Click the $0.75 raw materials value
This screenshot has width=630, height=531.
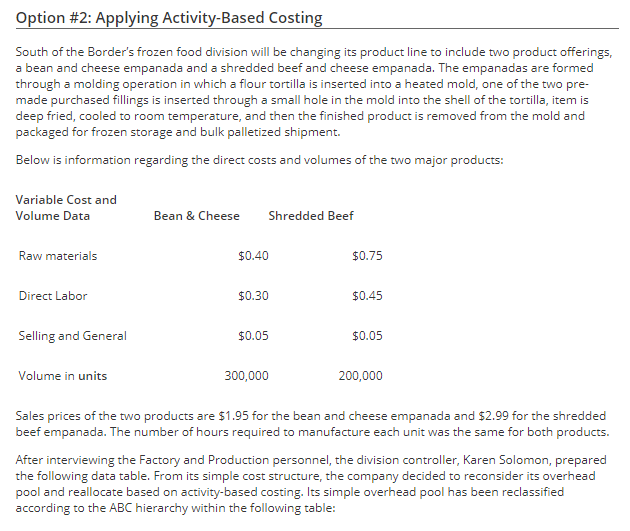tap(367, 256)
